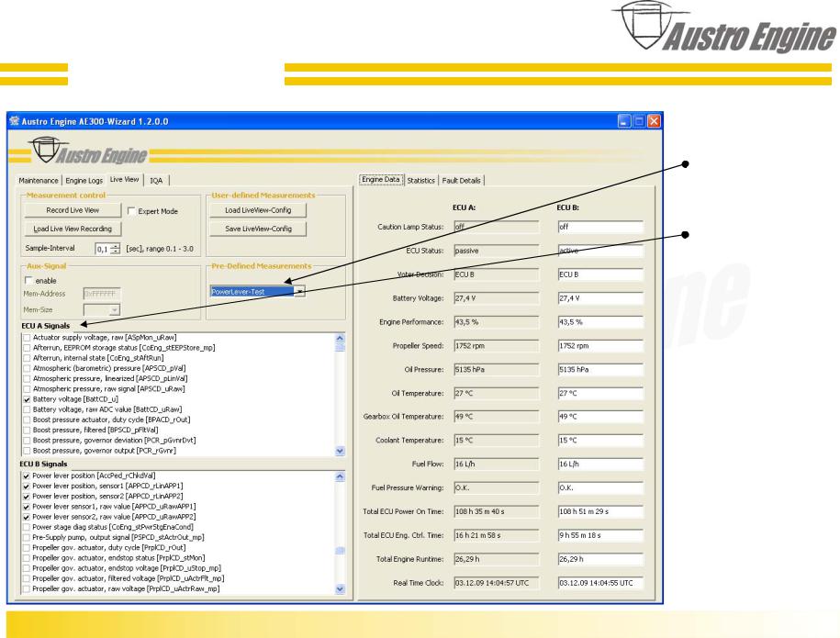This screenshot has height=638, width=840.
Task: Select Atmospheric pressure, raw signal row
Action: tap(108, 389)
